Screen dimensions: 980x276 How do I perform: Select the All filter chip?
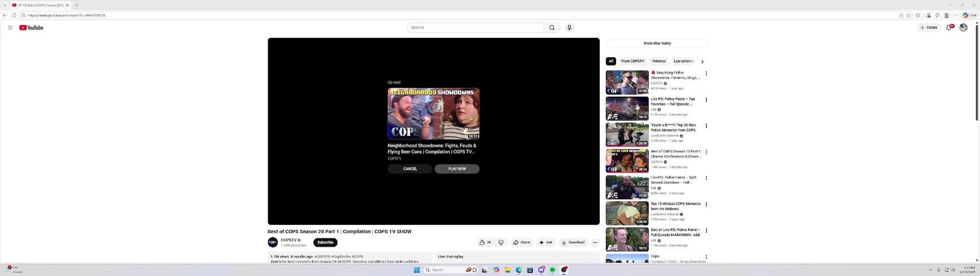pos(611,61)
